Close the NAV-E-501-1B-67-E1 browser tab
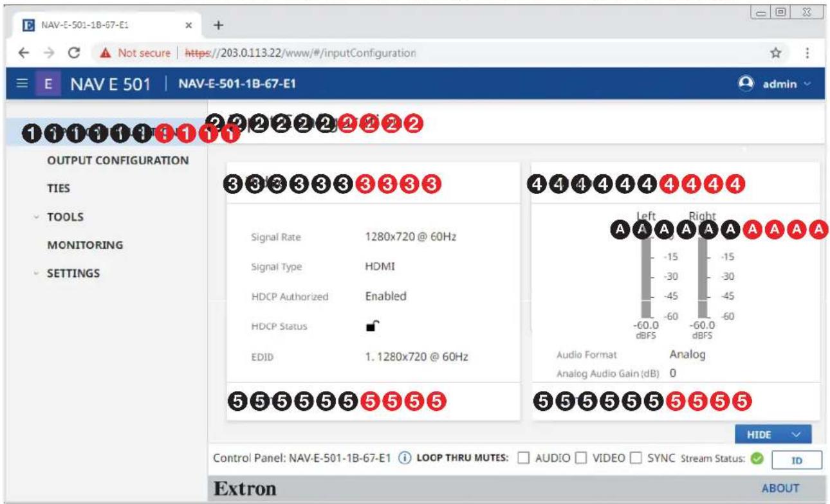Viewport: 830px width, 504px height. coord(189,26)
